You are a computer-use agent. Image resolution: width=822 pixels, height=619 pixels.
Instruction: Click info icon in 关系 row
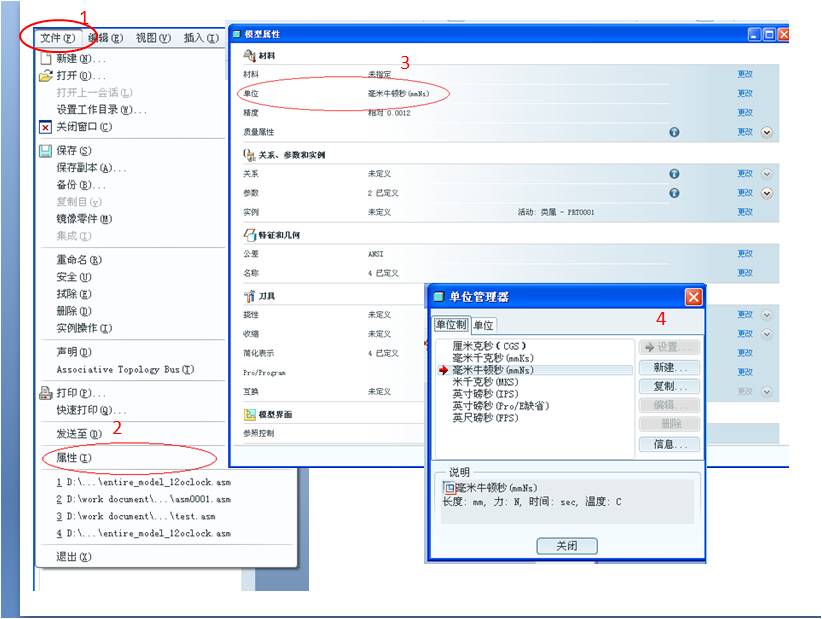point(674,173)
